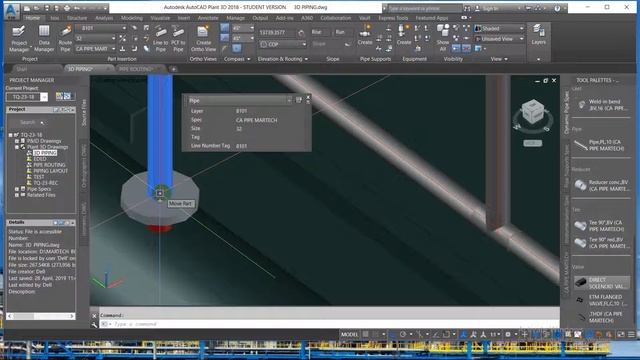
Task: Open the Home ribbon tab
Action: coord(32,18)
